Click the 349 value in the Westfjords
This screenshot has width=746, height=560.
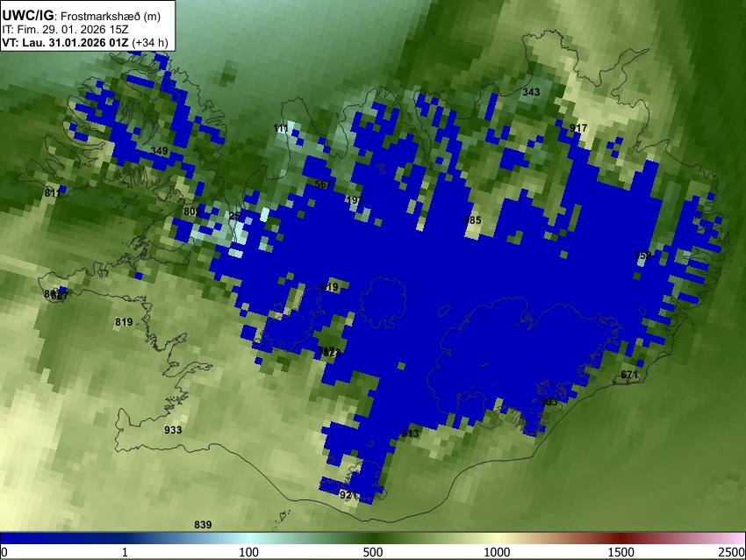(x=159, y=151)
